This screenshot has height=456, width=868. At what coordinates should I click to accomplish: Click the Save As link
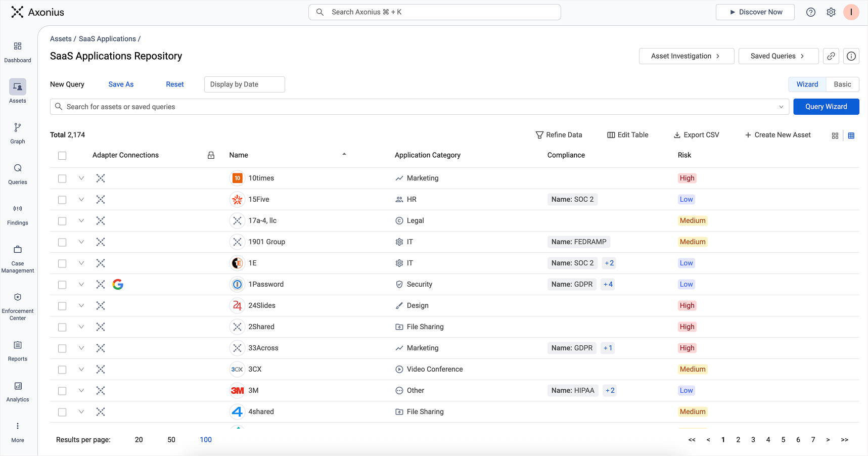point(121,84)
